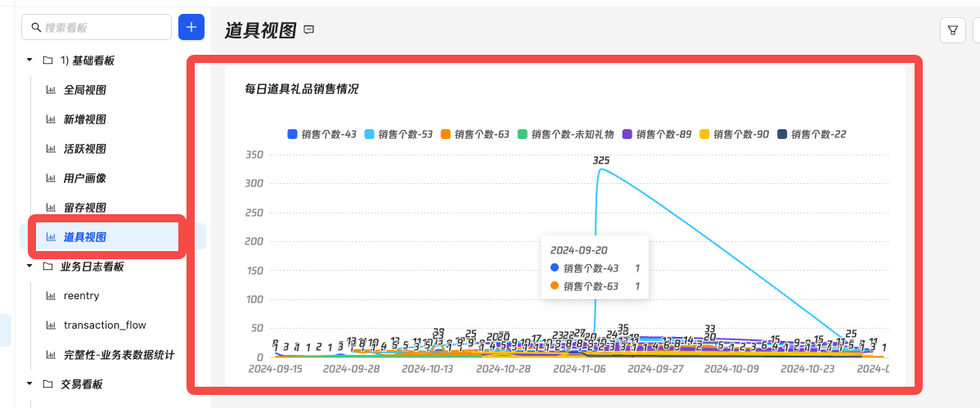
Task: Open the 留存视图 dashboard
Action: pos(84,208)
